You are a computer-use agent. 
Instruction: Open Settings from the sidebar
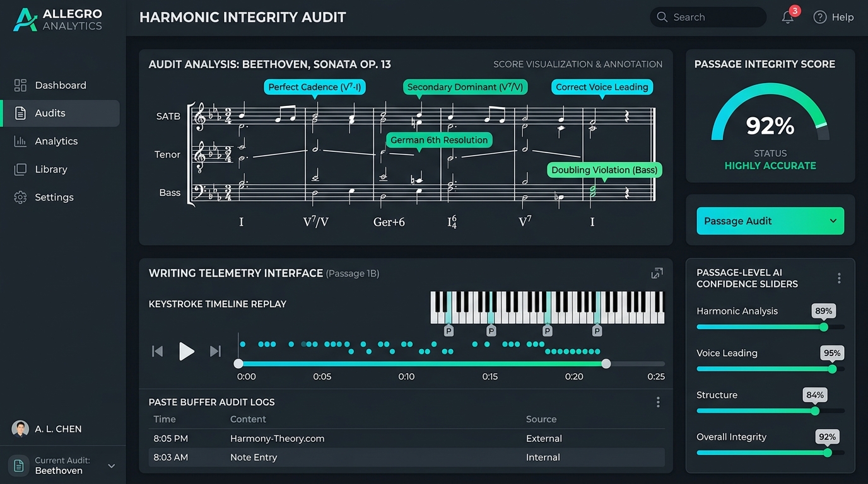click(x=61, y=197)
